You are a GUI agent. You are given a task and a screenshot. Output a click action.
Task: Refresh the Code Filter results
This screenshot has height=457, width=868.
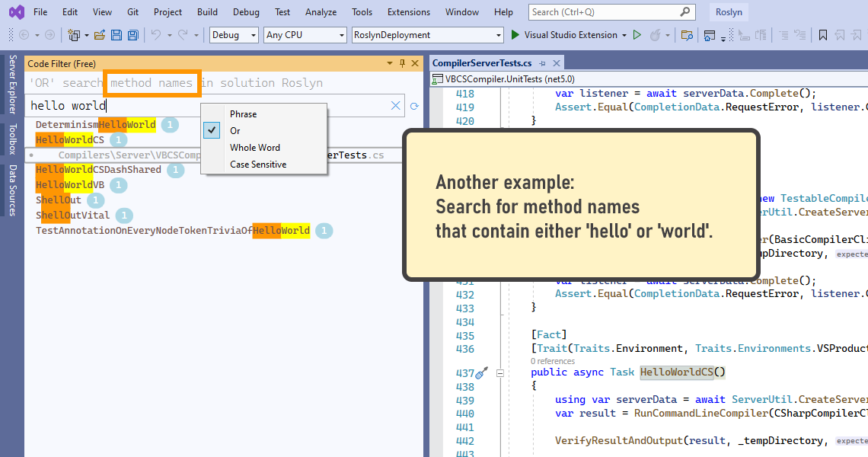(414, 107)
